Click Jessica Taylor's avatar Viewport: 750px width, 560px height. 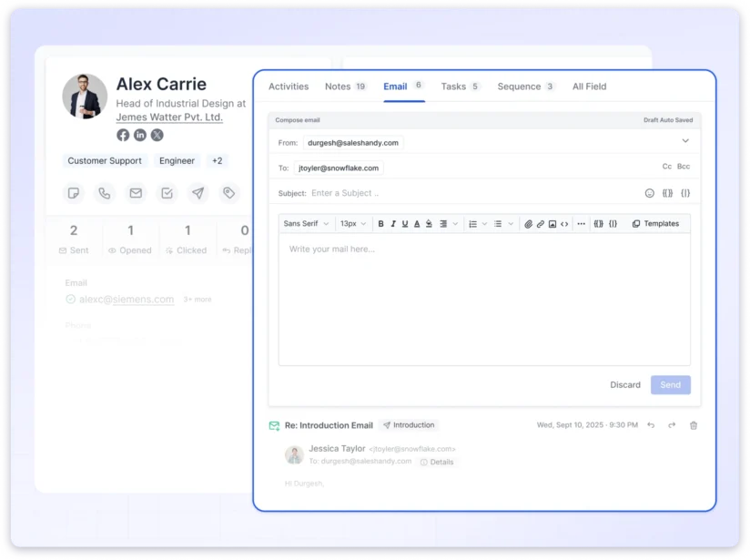pyautogui.click(x=294, y=454)
